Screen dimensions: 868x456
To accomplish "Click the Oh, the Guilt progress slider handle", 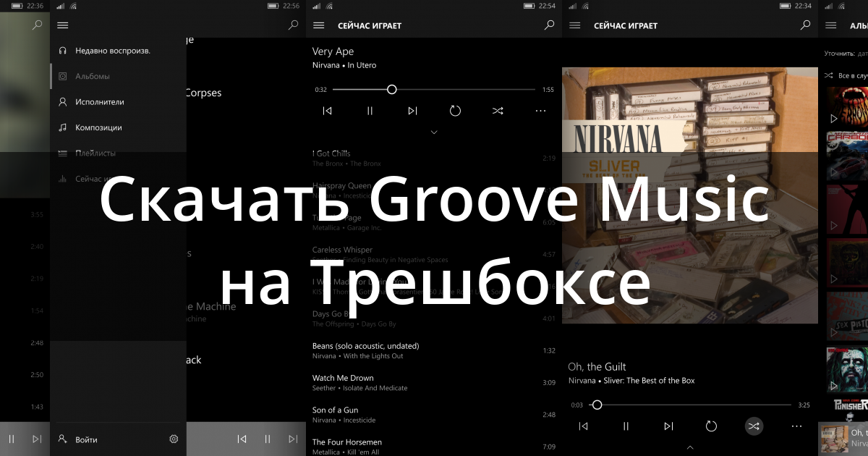I will (597, 405).
